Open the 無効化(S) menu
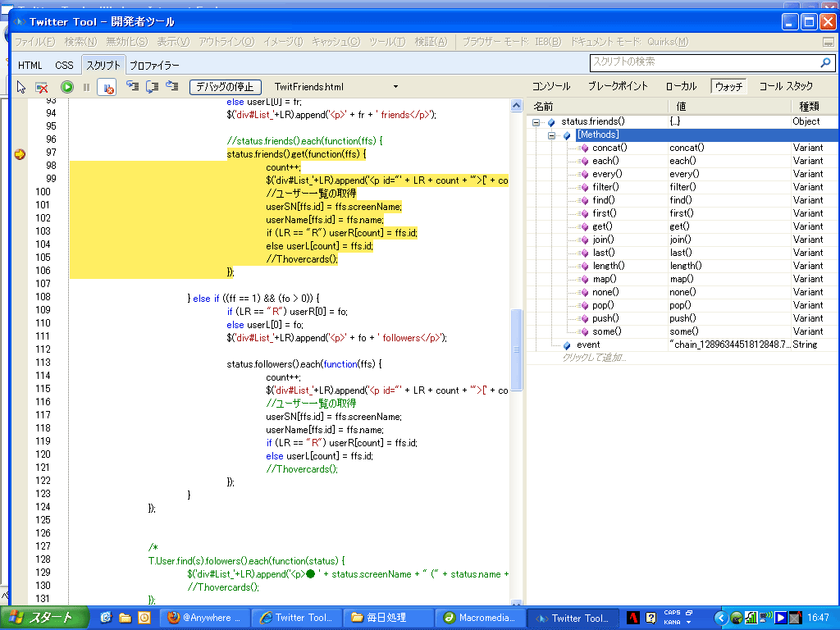 (x=127, y=42)
